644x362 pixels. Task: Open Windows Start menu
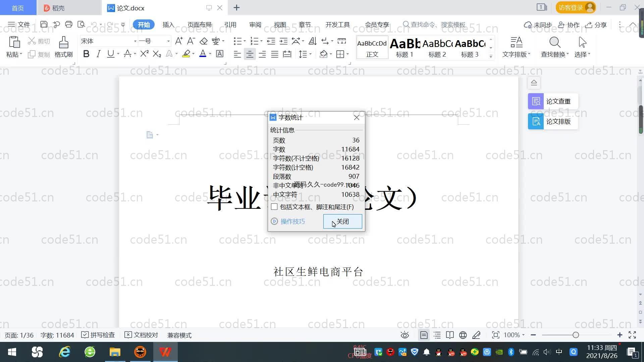click(x=12, y=352)
